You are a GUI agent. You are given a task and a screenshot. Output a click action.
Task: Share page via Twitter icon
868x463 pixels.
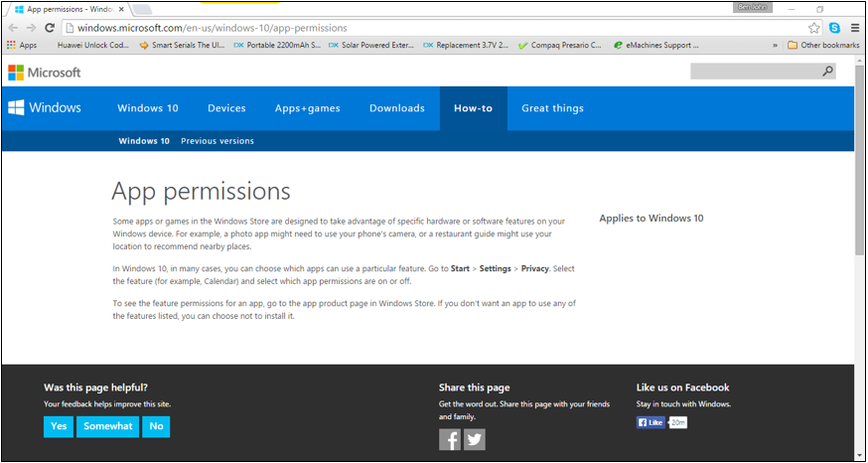coord(475,439)
